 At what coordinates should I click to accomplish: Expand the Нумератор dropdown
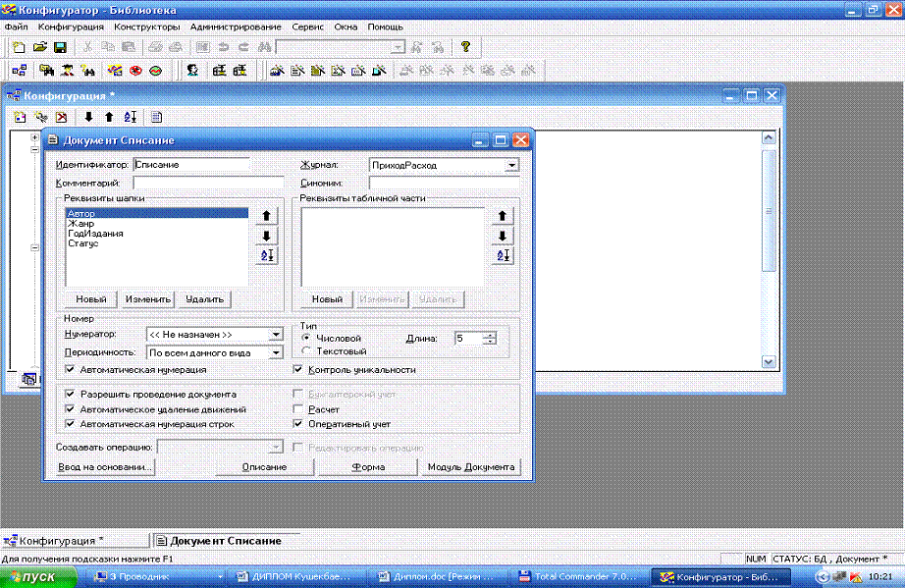click(276, 335)
